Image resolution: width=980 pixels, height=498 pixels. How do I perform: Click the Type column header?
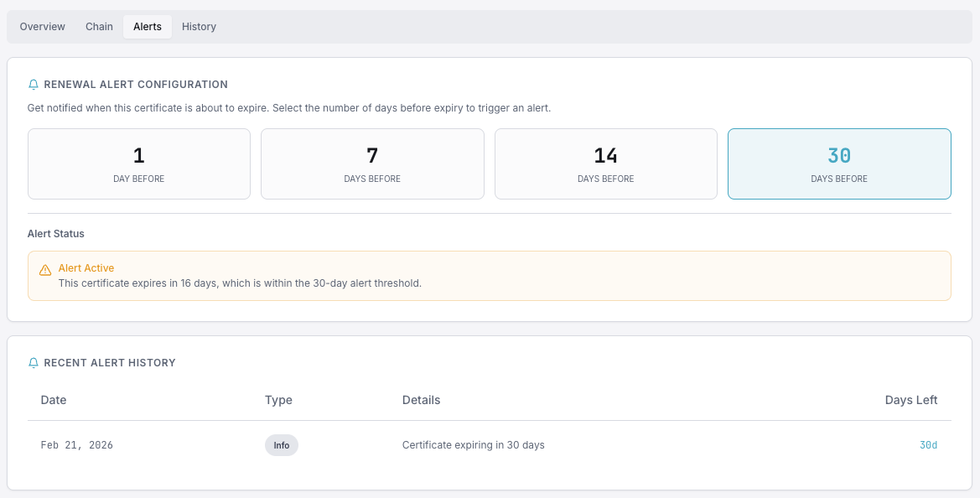(x=279, y=400)
